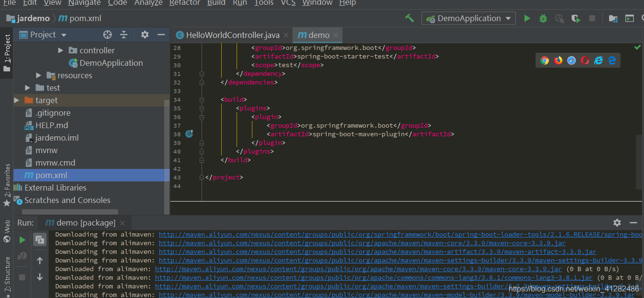Open pom.xml in Edge browser icon
This screenshot has width=644, height=298.
pos(612,60)
